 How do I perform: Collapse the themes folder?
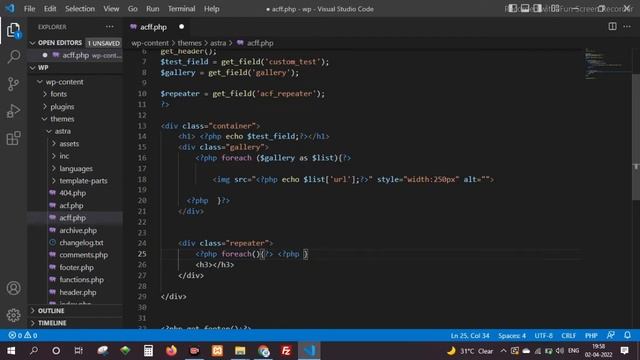62,119
